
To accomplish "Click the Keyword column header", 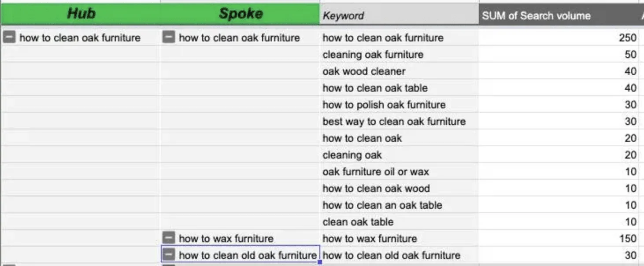I will tap(399, 15).
